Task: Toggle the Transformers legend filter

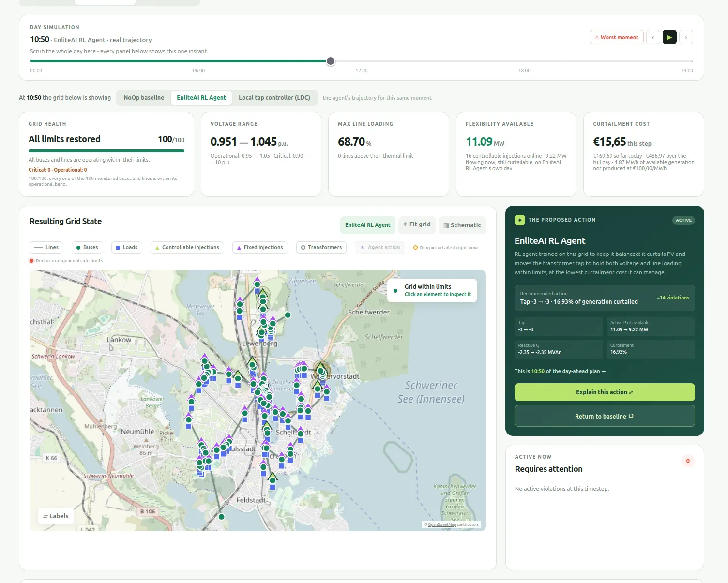Action: click(x=321, y=247)
